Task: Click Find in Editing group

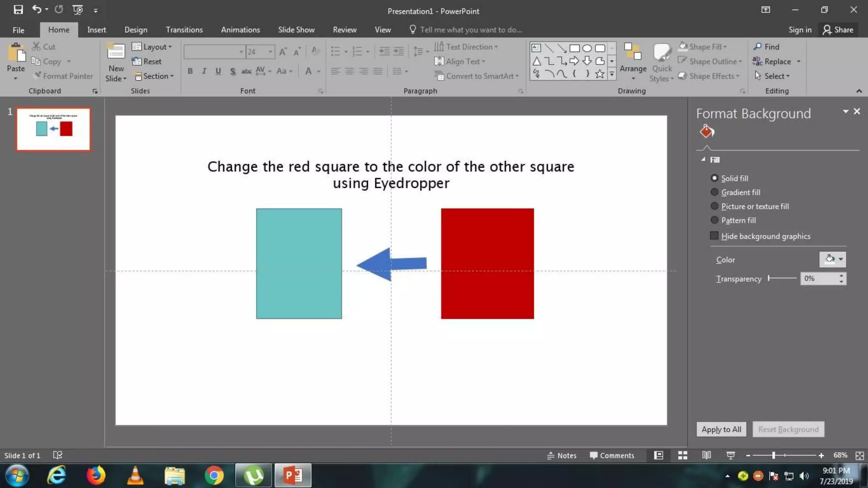Action: tap(766, 47)
